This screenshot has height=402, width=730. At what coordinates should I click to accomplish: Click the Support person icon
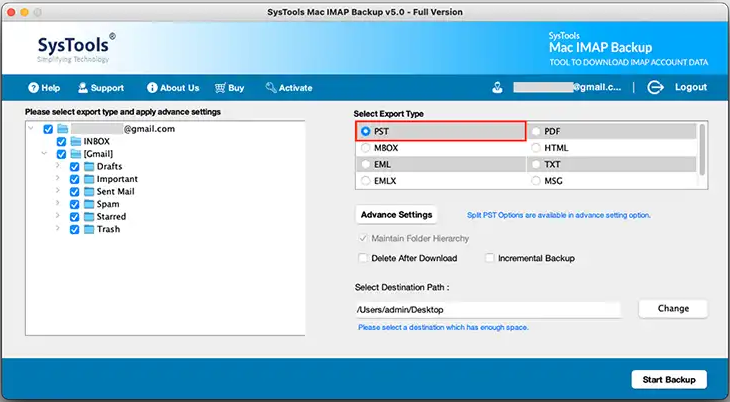[83, 88]
